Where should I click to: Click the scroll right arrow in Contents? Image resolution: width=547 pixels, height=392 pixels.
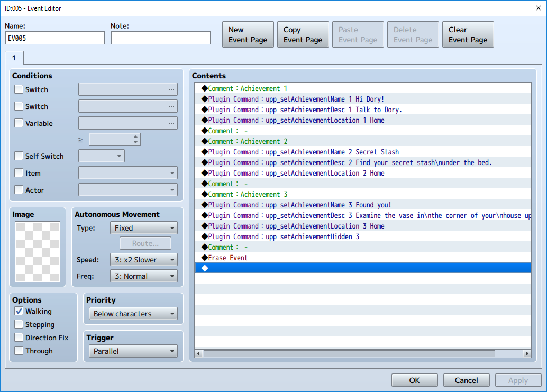526,353
